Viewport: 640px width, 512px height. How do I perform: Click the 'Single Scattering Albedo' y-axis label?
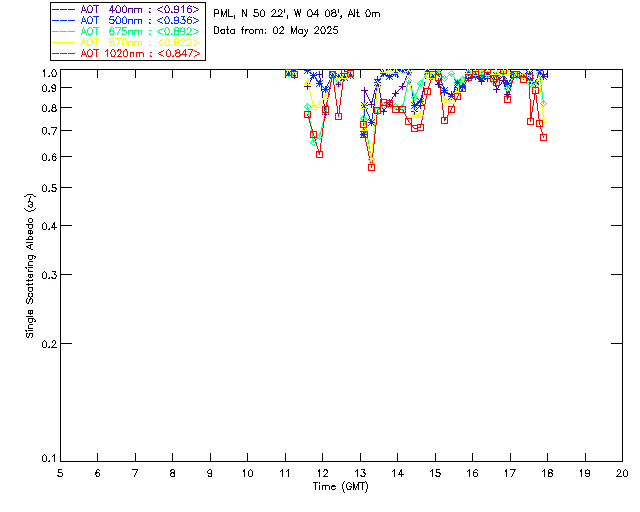coord(31,266)
